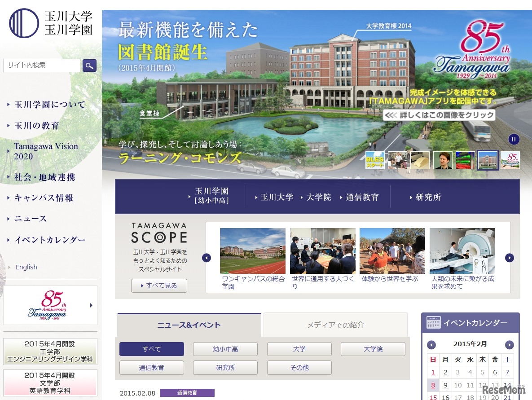Click the left arrow on TAMAGAWA SCOPE carousel
Viewport: 532px width, 400px height.
[207, 258]
